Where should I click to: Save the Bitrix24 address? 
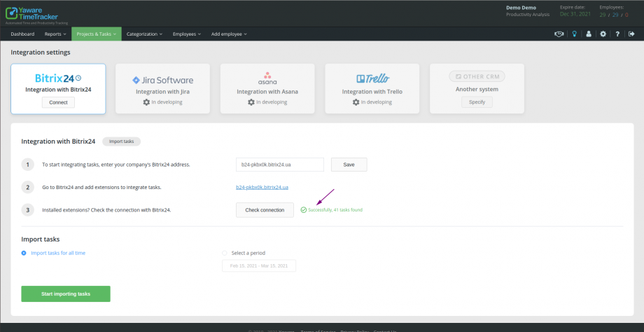349,165
